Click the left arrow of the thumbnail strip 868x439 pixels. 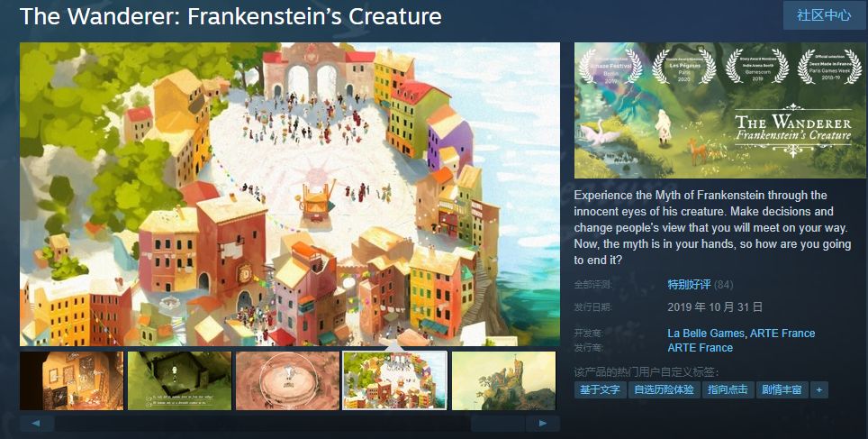(37, 424)
